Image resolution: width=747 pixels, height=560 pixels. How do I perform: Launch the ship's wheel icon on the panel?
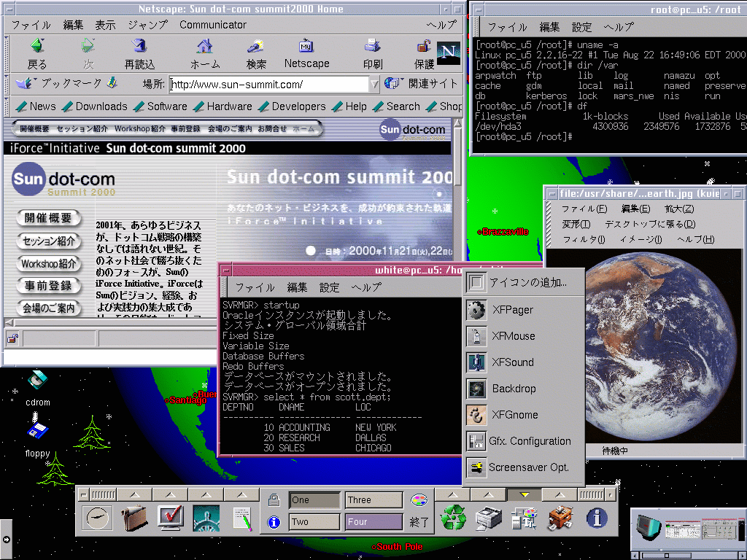[206, 518]
